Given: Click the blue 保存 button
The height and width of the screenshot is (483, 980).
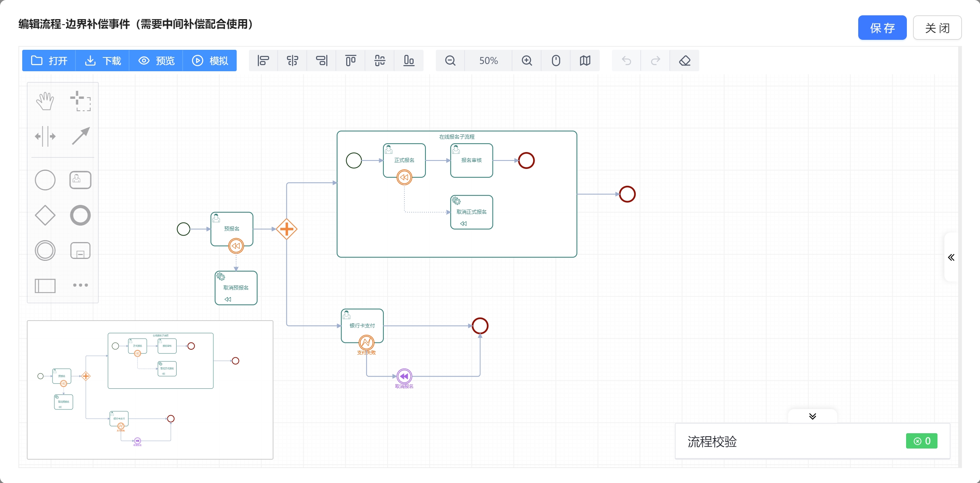Looking at the screenshot, I should (882, 28).
